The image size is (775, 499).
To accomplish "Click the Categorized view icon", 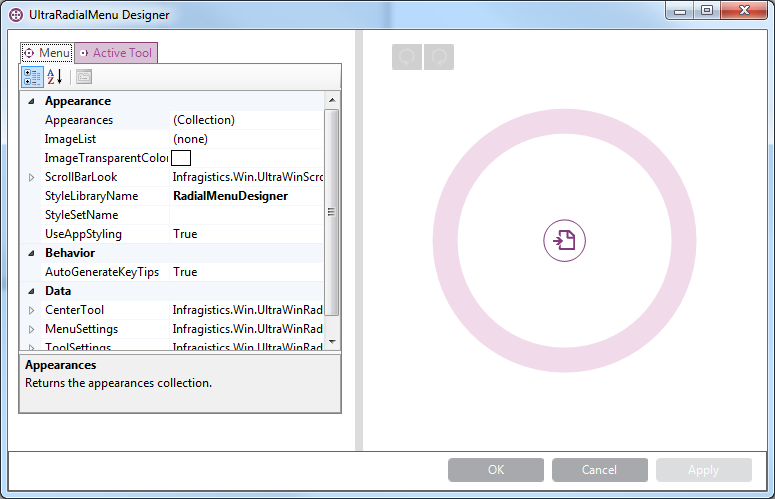I will [x=32, y=77].
